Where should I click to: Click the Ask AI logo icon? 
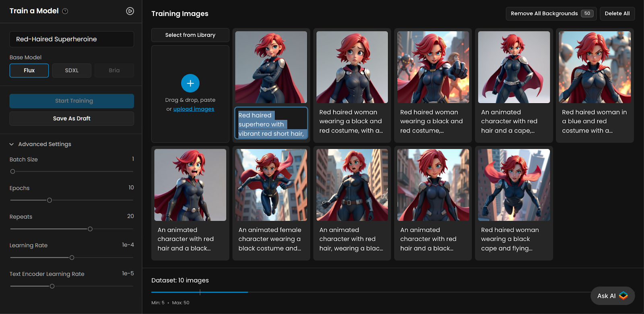623,296
